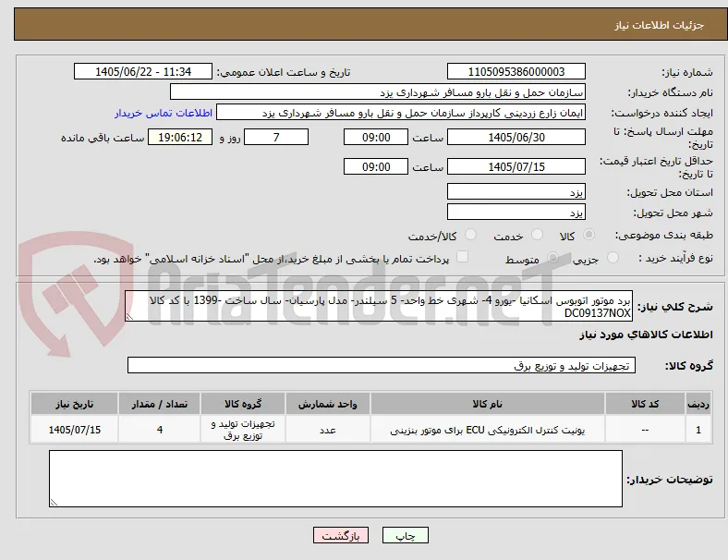728x560 pixels.
Task: Click the table group cell تجهیزات تولید و توزیع برق
Action: click(243, 430)
